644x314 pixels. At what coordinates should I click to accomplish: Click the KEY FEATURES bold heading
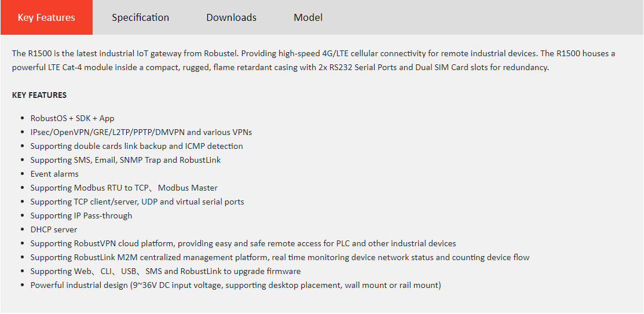[39, 96]
